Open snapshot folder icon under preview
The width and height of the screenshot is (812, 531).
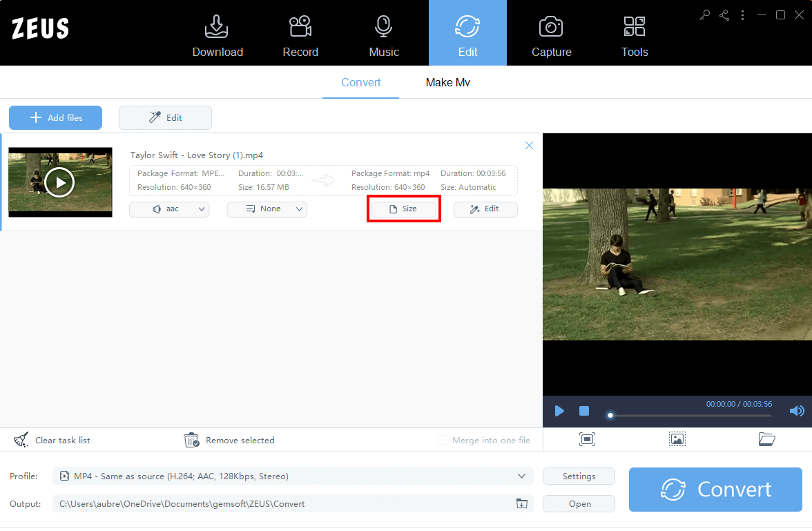coord(767,439)
